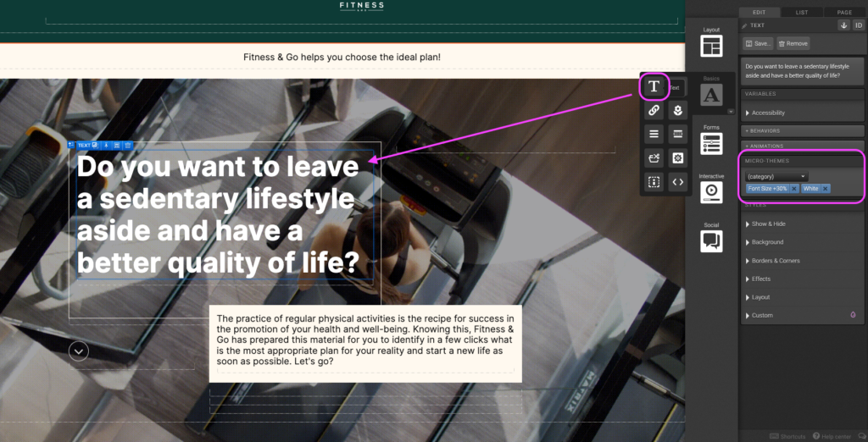Image resolution: width=868 pixels, height=442 pixels.
Task: Click the Link element icon
Action: tap(654, 111)
